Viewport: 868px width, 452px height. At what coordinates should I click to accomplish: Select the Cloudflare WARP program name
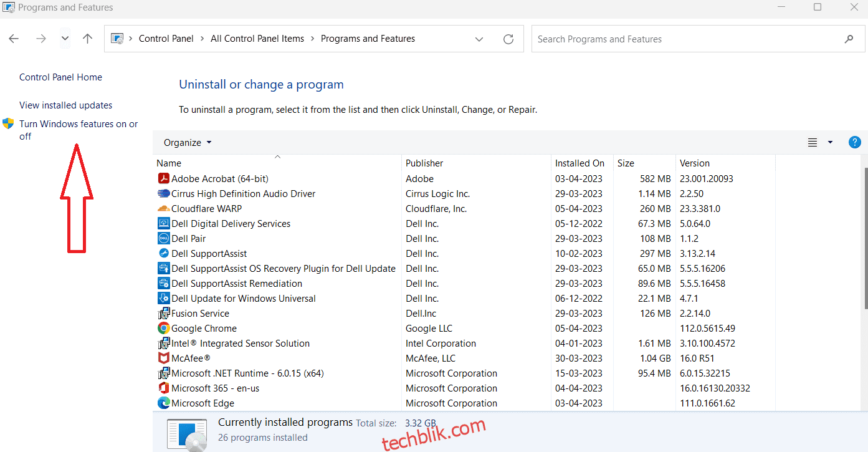[x=206, y=209]
